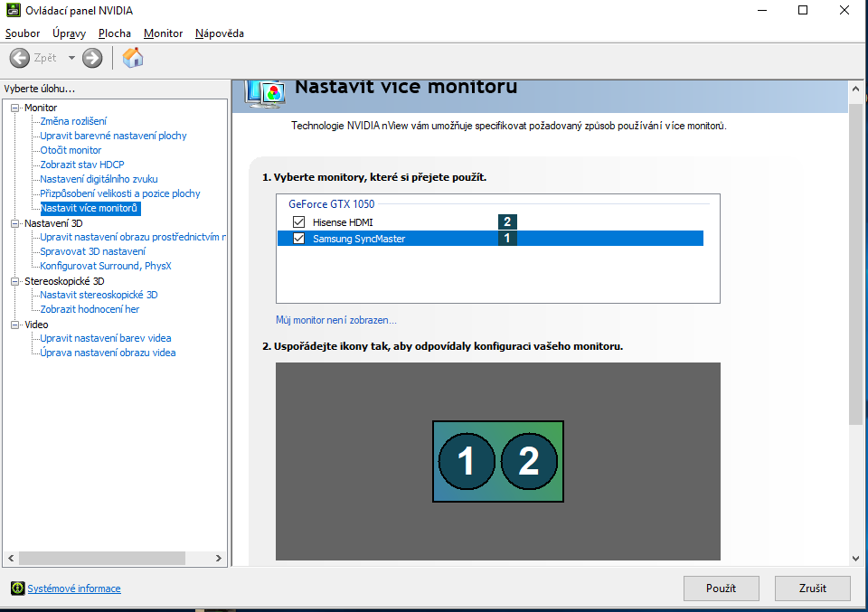Click the Použít button

(x=722, y=588)
